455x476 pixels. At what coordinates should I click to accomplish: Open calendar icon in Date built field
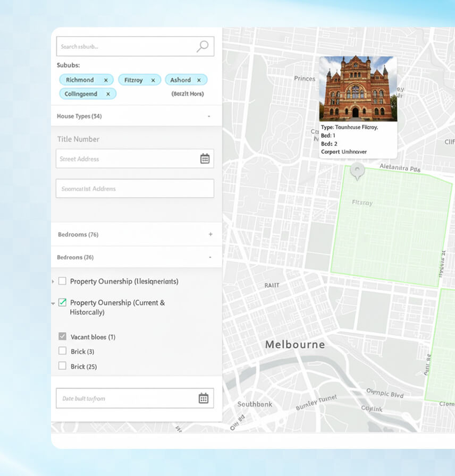click(x=203, y=398)
